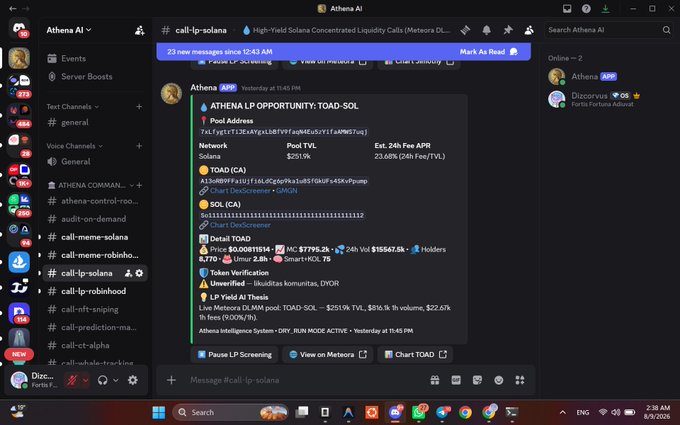Open OpenSea sailboat server icon
The height and width of the screenshot is (425, 680).
(19, 262)
